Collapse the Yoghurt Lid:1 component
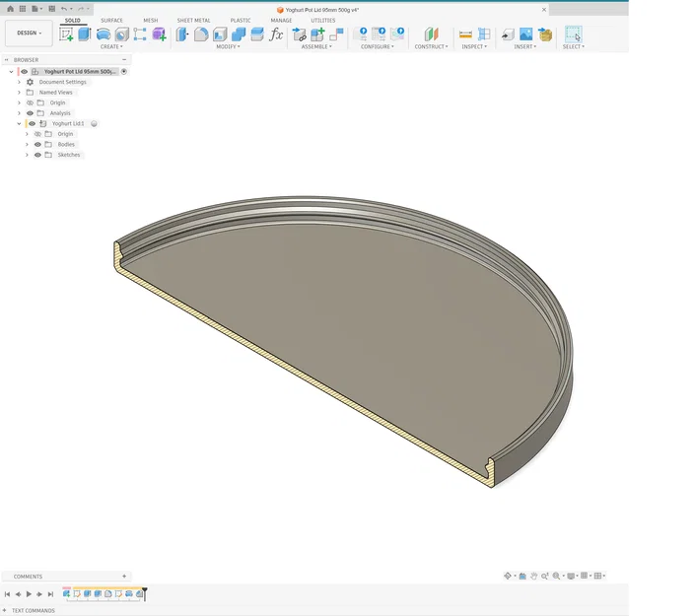 tap(19, 123)
